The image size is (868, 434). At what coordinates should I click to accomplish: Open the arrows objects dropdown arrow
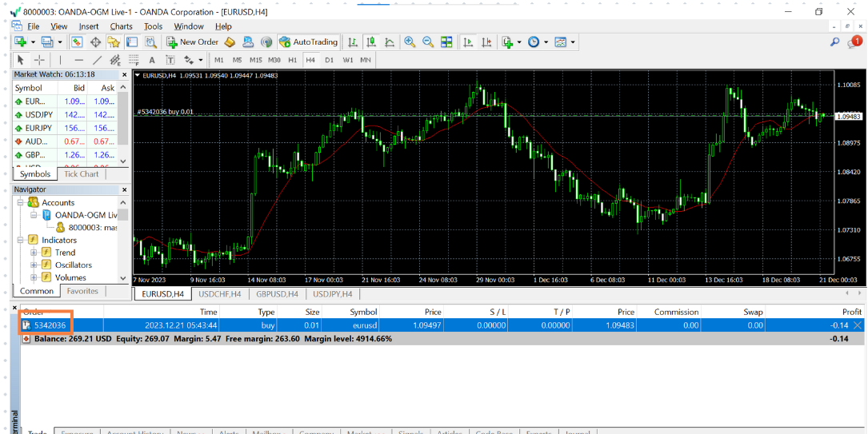[200, 60]
